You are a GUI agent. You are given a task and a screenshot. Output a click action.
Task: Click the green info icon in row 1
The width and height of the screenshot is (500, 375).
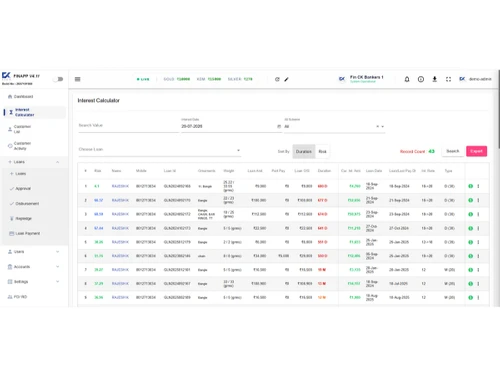[x=471, y=186]
